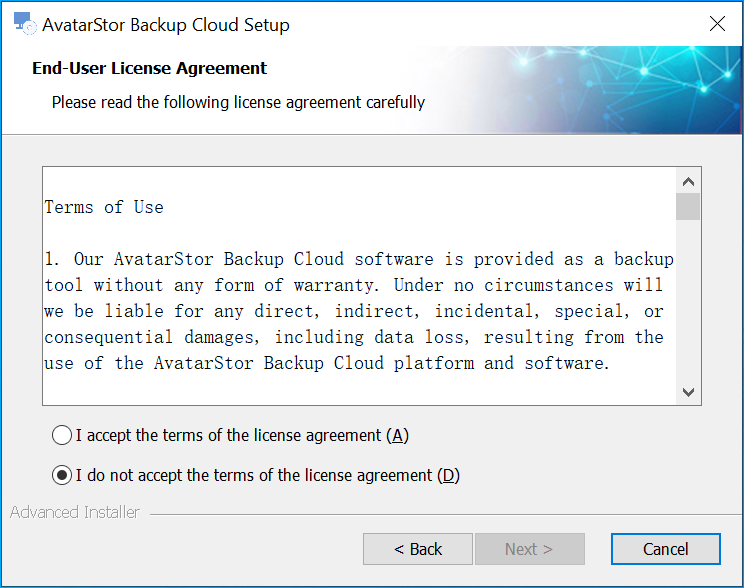Click the blue network banner graphic
Screen dimensions: 744x588
point(593,90)
